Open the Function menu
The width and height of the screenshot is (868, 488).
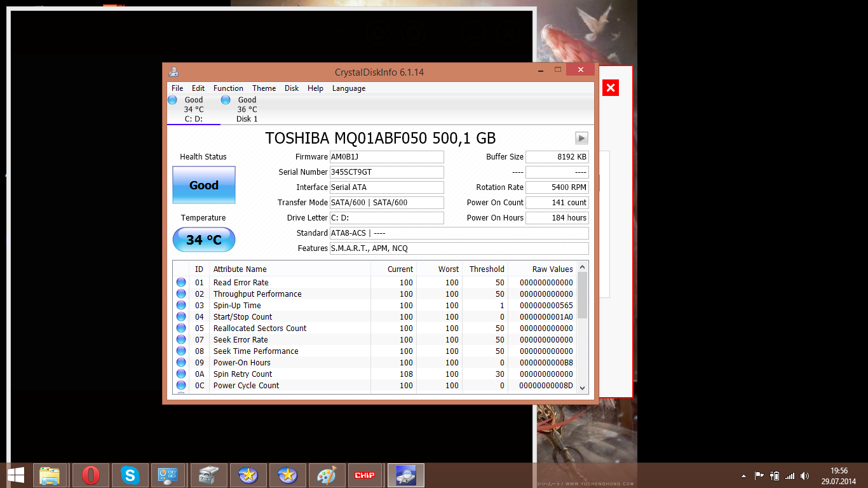coord(228,88)
